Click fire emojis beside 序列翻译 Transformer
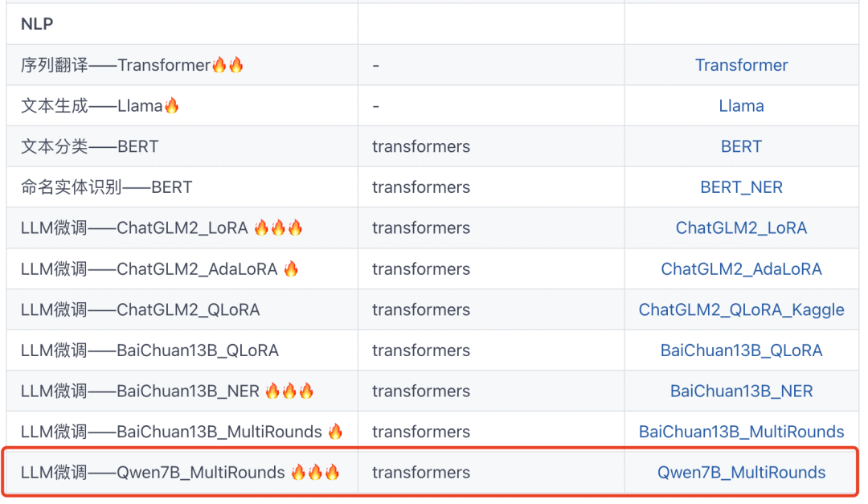The height and width of the screenshot is (504, 868). point(228,65)
